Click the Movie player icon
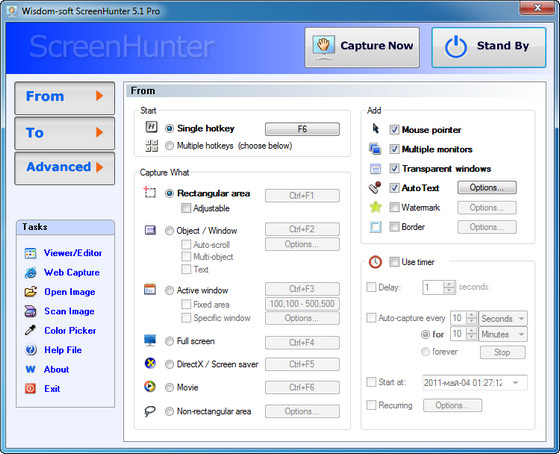Screen dimensions: 560x454 (x=150, y=386)
